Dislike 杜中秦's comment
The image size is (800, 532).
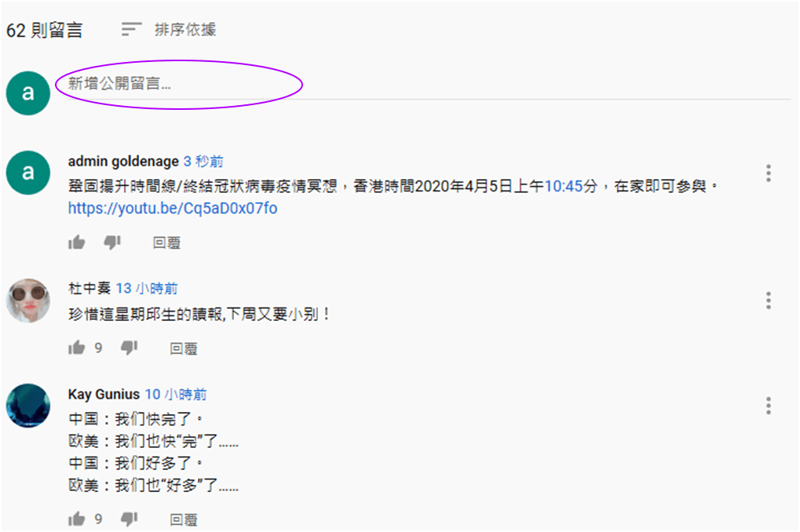(129, 348)
